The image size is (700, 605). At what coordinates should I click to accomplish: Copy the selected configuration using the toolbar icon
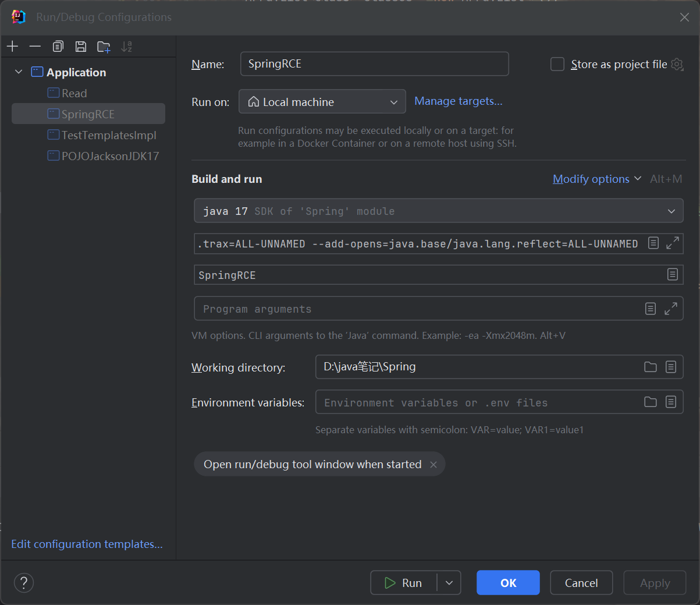coord(58,47)
